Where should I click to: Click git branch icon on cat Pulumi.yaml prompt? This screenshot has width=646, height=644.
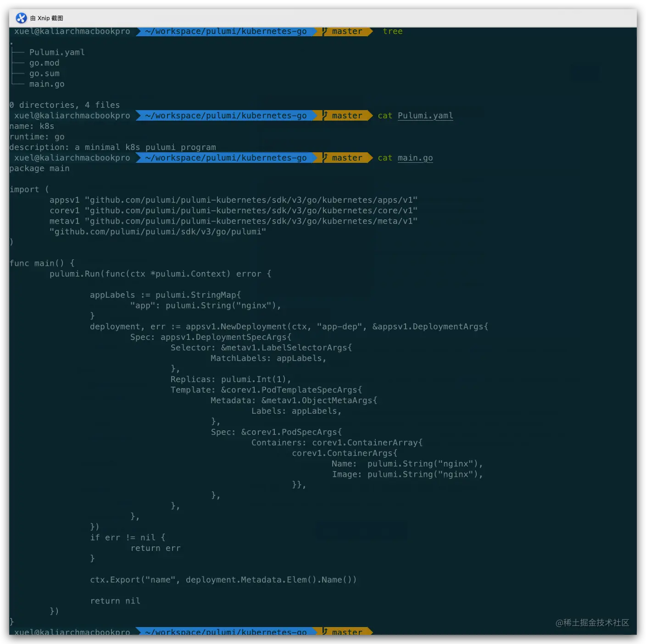[x=325, y=116]
